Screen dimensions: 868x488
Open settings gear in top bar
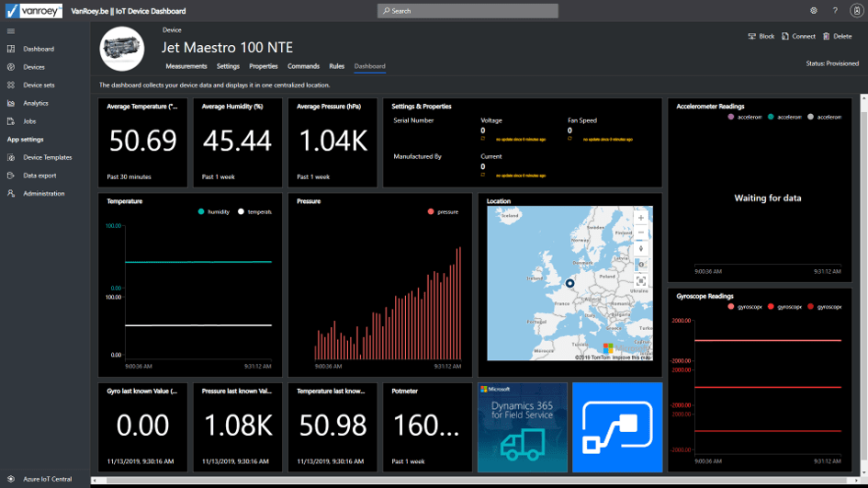tap(814, 10)
